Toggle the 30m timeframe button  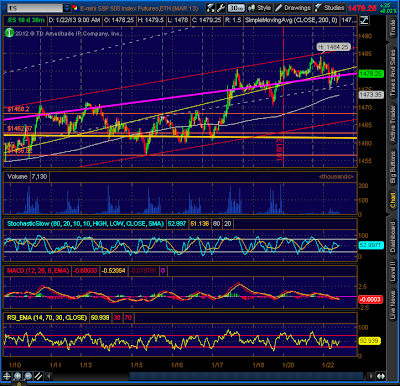pos(237,8)
